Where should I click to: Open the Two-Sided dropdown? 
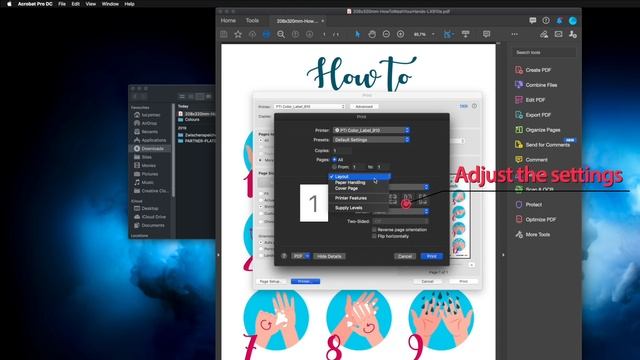click(x=400, y=221)
